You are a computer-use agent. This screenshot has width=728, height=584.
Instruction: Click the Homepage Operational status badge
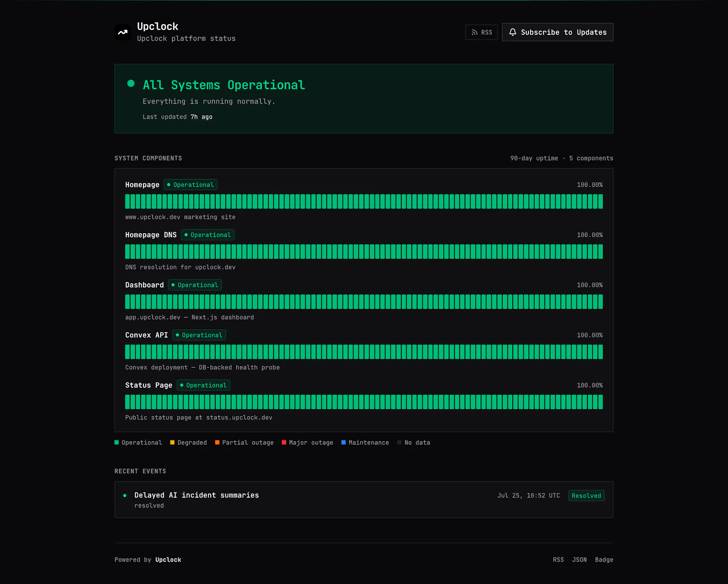point(190,185)
